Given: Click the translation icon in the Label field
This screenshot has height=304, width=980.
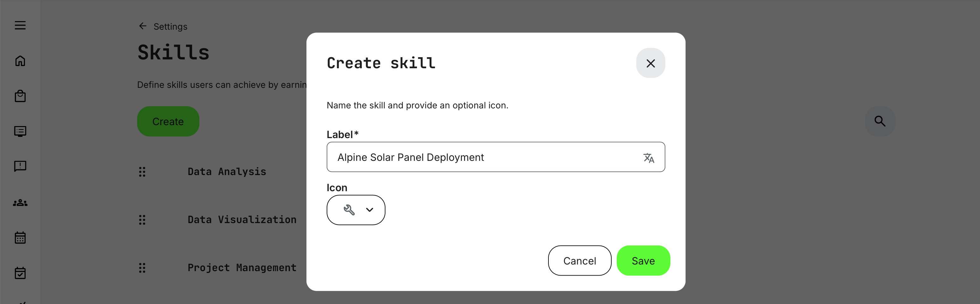Looking at the screenshot, I should click(x=649, y=157).
